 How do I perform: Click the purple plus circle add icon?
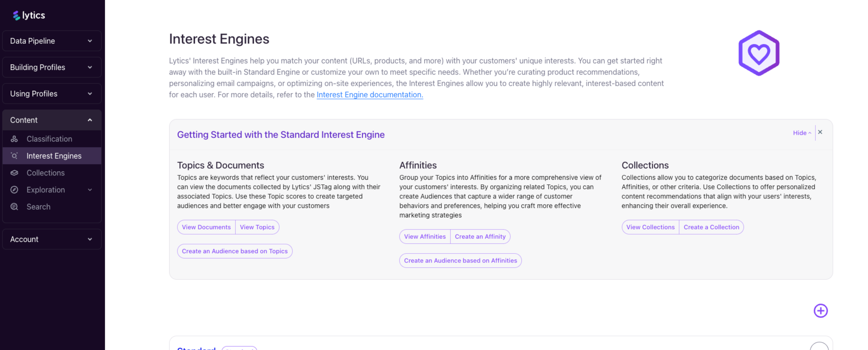click(820, 311)
